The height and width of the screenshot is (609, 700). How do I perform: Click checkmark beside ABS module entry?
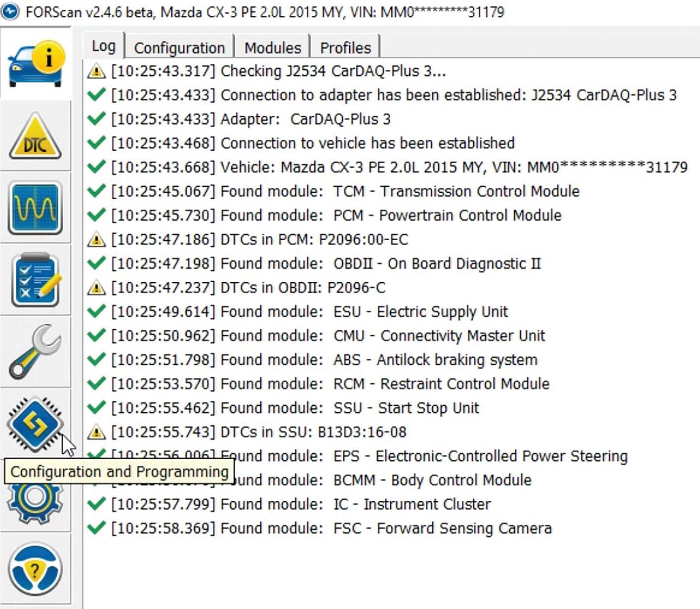click(x=96, y=359)
